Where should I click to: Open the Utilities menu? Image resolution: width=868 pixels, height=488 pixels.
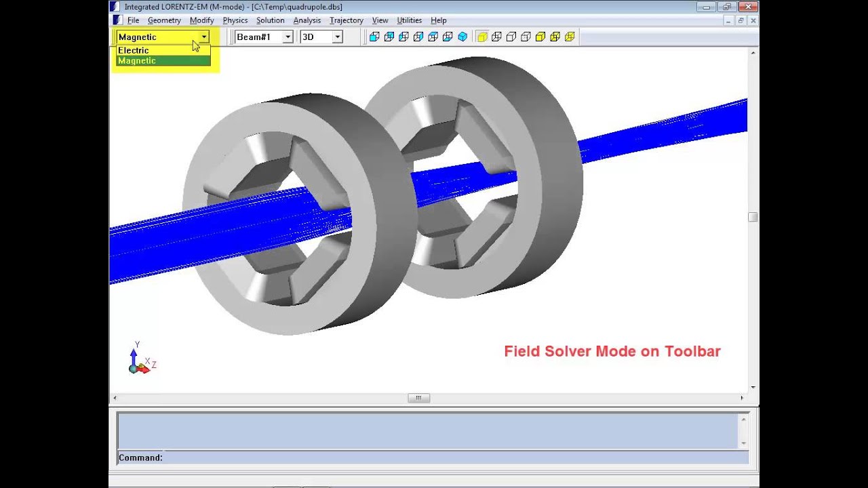[x=409, y=20]
